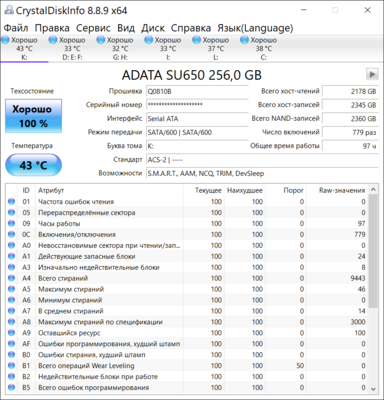Select disk D: E: F: tab
This screenshot has height=400, width=384.
pos(72,48)
